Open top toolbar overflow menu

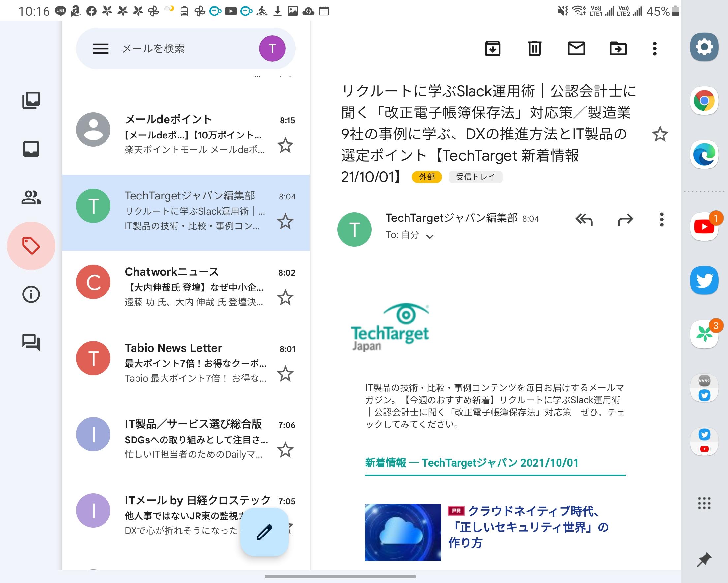point(655,49)
